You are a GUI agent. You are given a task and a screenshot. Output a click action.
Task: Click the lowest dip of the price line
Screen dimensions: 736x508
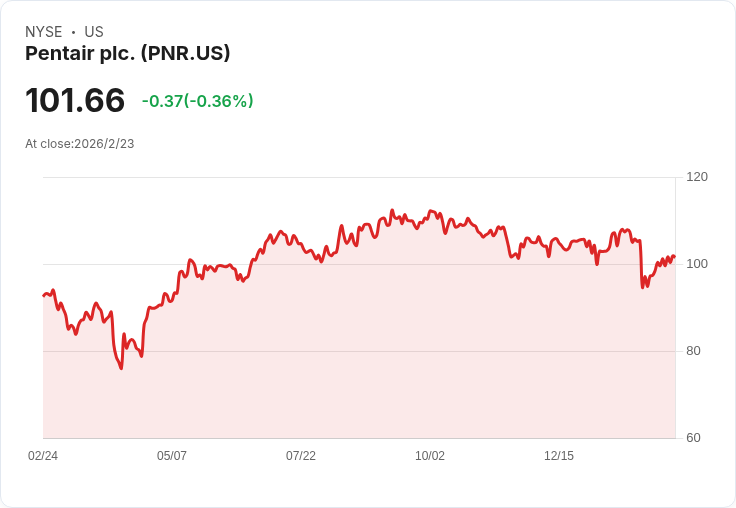tap(122, 368)
